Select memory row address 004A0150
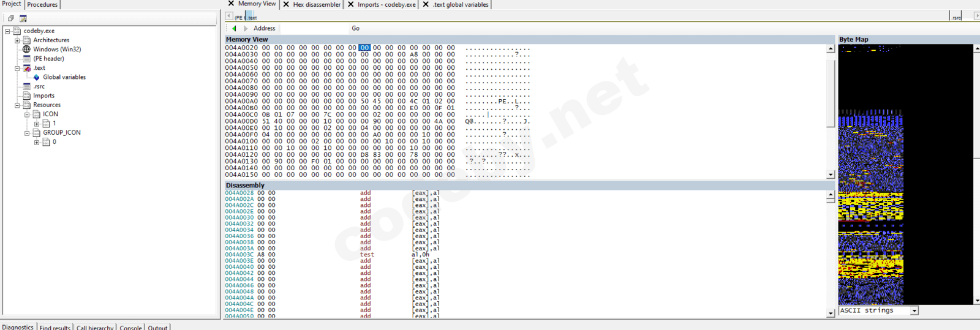This screenshot has height=330, width=980. 241,174
